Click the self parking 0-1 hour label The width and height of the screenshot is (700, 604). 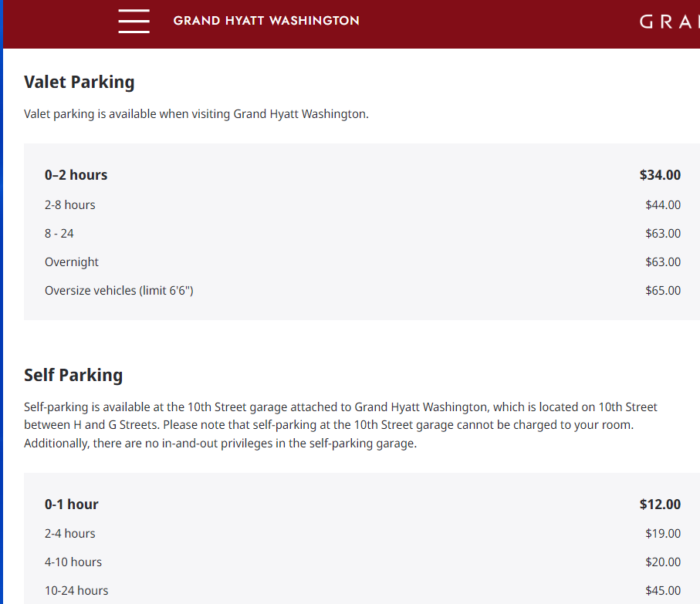[x=72, y=504]
